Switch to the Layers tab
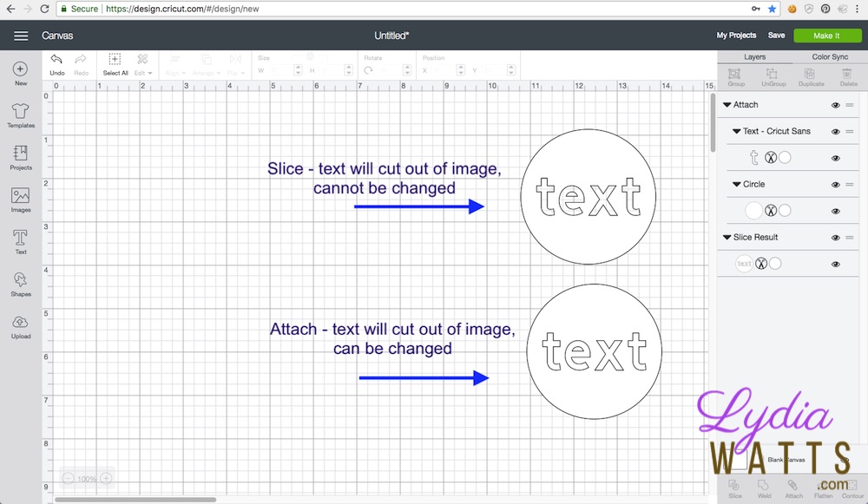Image resolution: width=868 pixels, height=504 pixels. click(754, 57)
